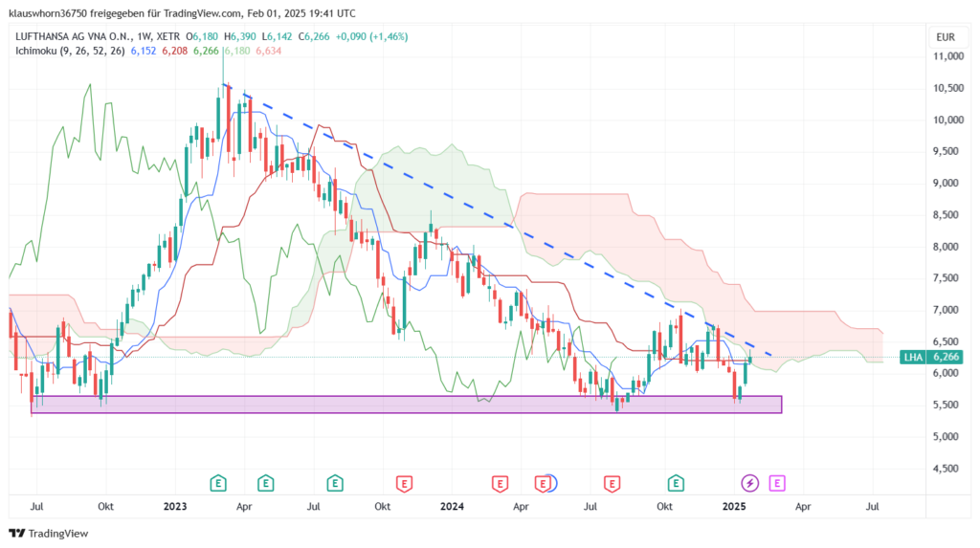Click the blue Ichimoku value 6,152
Image resolution: width=980 pixels, height=548 pixels.
pyautogui.click(x=144, y=51)
